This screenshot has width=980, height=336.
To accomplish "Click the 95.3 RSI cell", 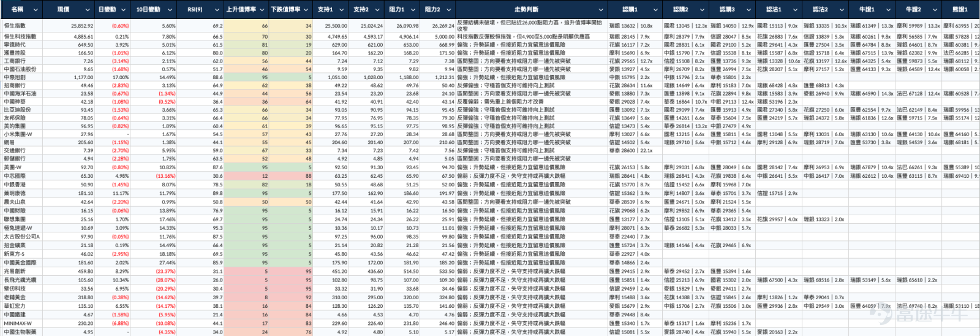I will tap(200, 228).
